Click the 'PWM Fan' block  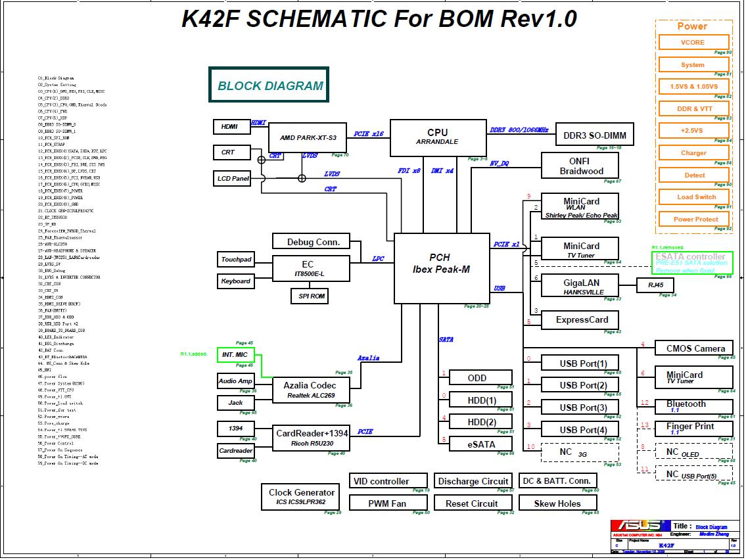click(x=388, y=503)
